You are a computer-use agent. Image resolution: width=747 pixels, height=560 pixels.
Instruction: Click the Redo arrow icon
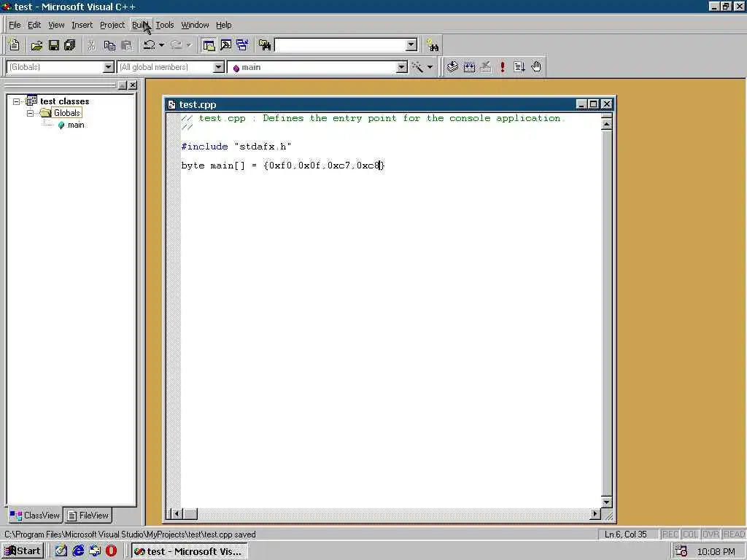pos(177,45)
